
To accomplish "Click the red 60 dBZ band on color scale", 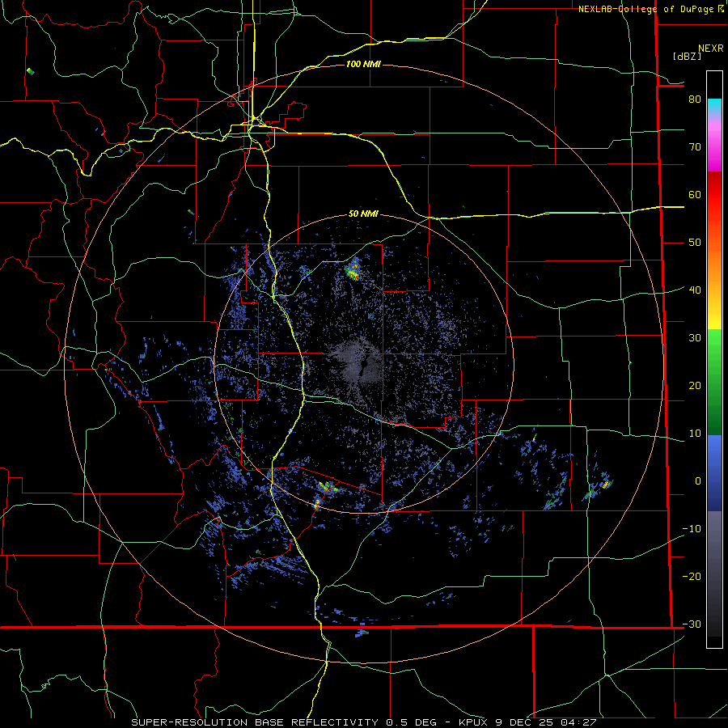I will [x=714, y=195].
